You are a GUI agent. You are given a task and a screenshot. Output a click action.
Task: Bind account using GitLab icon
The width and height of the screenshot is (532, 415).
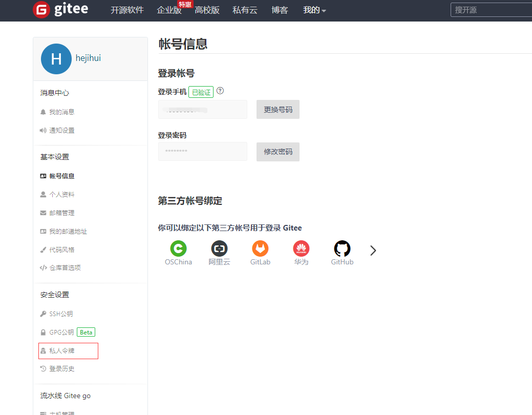(260, 249)
